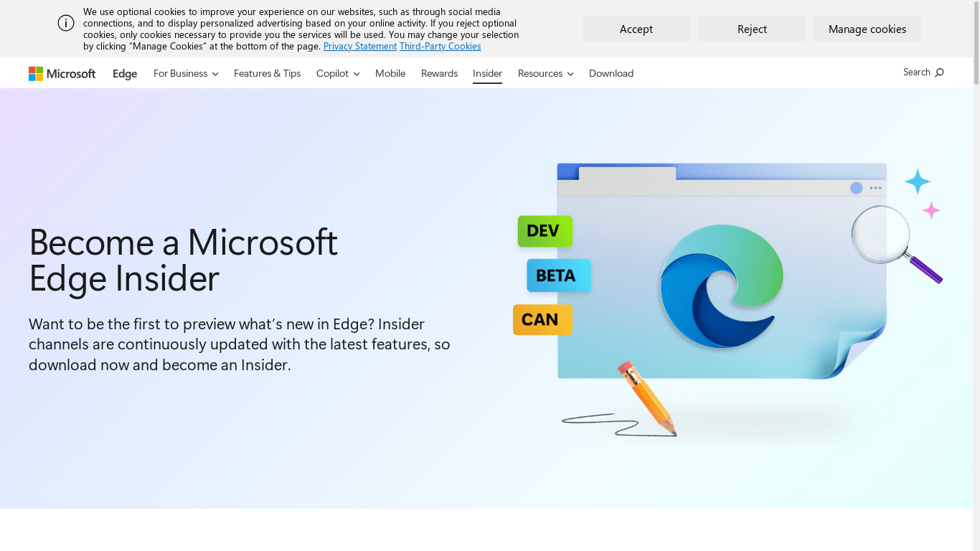This screenshot has height=551, width=980.
Task: Open the Mobile nav item
Action: tap(390, 73)
